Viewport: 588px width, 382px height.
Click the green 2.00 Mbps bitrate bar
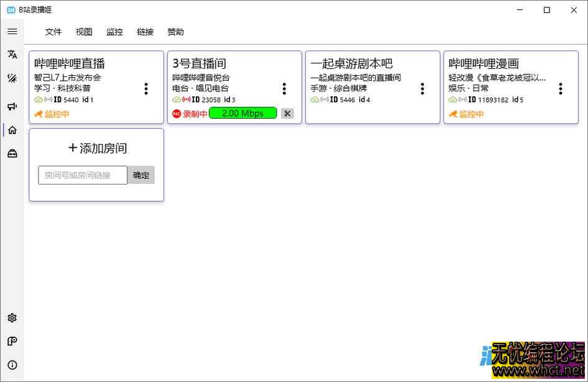pyautogui.click(x=242, y=113)
